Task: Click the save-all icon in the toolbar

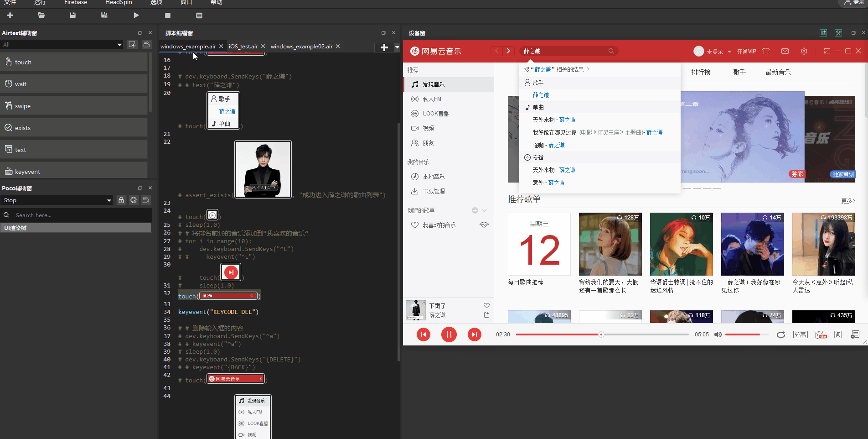Action: (104, 16)
